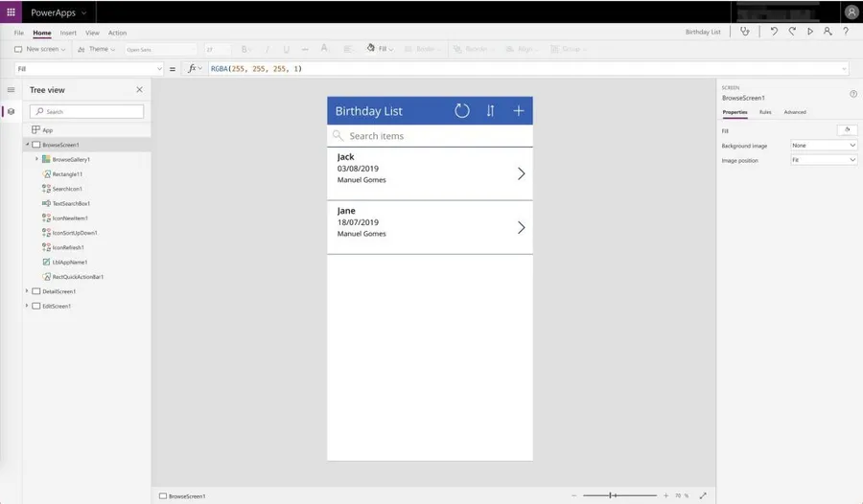Click the plus icon to add new item
The height and width of the screenshot is (504, 863).
[x=519, y=111]
